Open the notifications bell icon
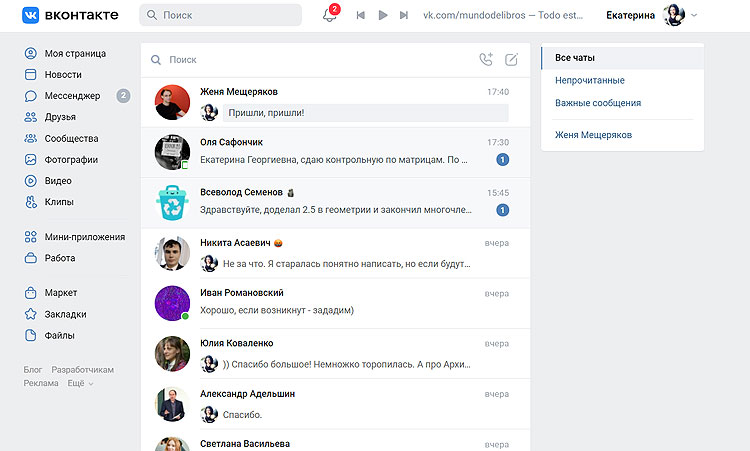750x451 pixels. pos(329,16)
